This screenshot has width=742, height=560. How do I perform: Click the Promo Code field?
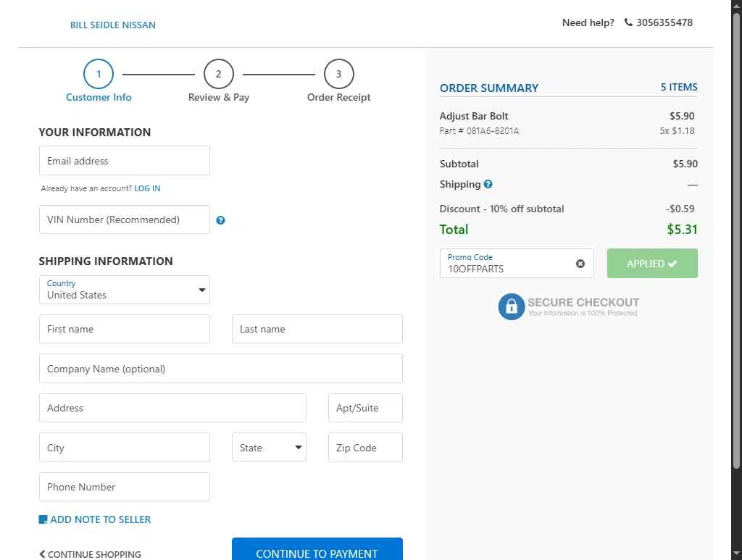point(517,264)
